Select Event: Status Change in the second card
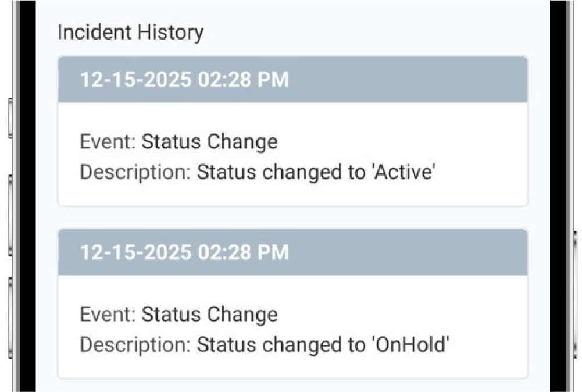582x392 pixels. (x=178, y=314)
